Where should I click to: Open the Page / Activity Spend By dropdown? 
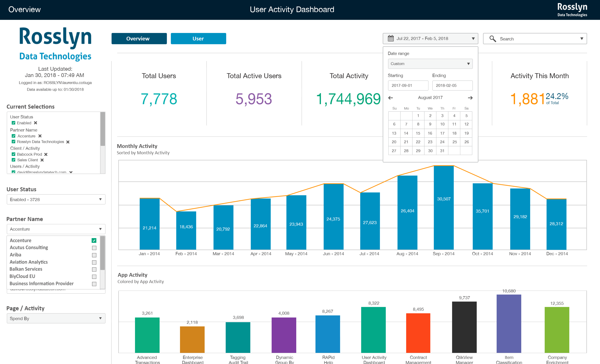click(x=56, y=318)
